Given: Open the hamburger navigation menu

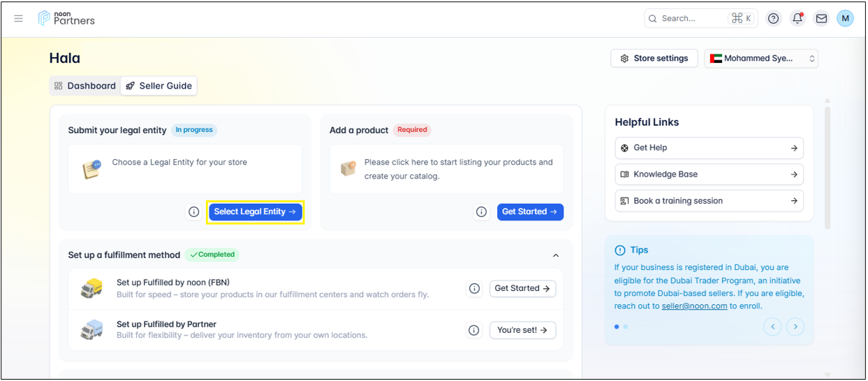Looking at the screenshot, I should click(19, 19).
